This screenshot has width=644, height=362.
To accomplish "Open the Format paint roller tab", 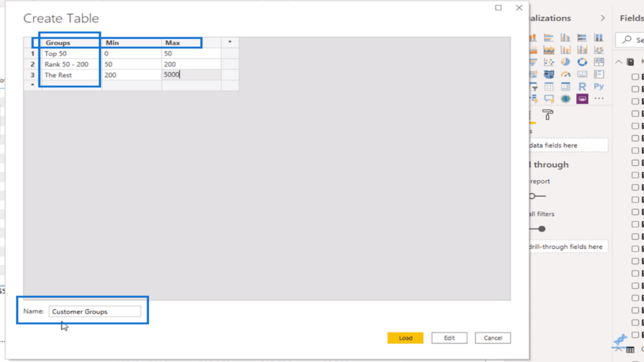I will pyautogui.click(x=548, y=115).
